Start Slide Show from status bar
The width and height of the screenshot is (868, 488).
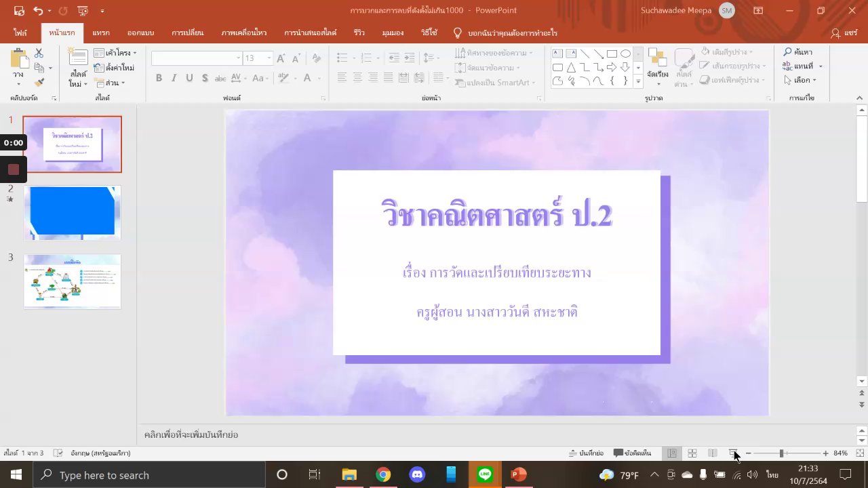pyautogui.click(x=733, y=453)
